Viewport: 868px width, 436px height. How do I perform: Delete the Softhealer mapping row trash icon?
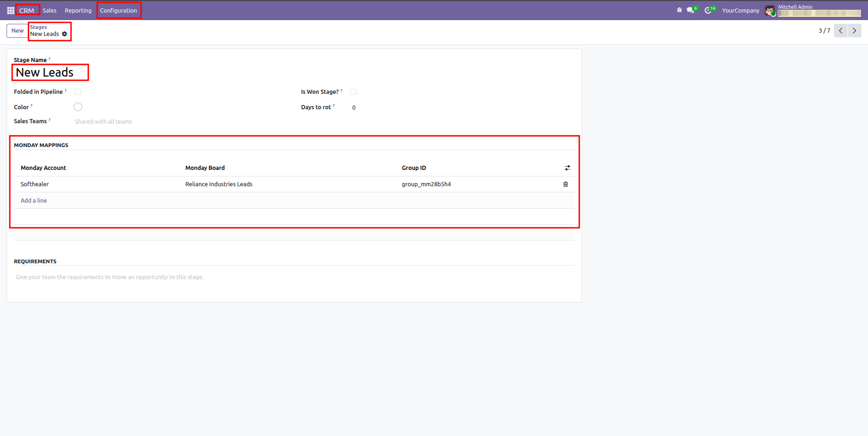[565, 184]
